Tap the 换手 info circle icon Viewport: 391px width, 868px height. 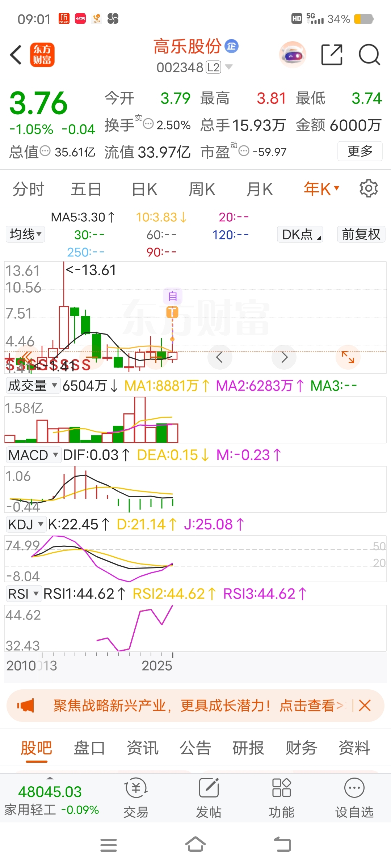pyautogui.click(x=148, y=124)
